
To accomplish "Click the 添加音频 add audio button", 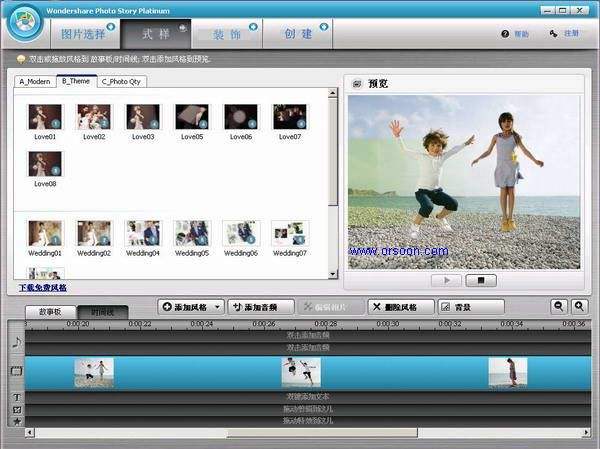I will [x=261, y=307].
